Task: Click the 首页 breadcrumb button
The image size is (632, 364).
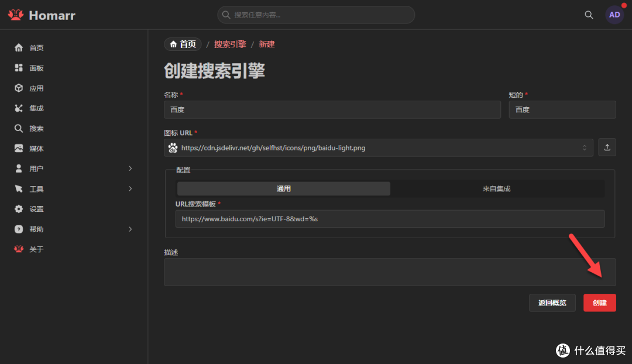Action: point(183,44)
